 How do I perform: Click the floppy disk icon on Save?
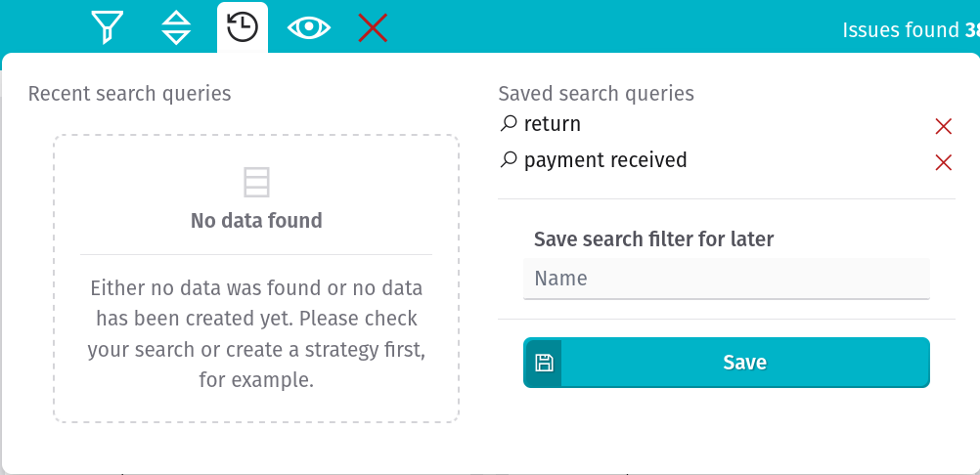(x=543, y=363)
